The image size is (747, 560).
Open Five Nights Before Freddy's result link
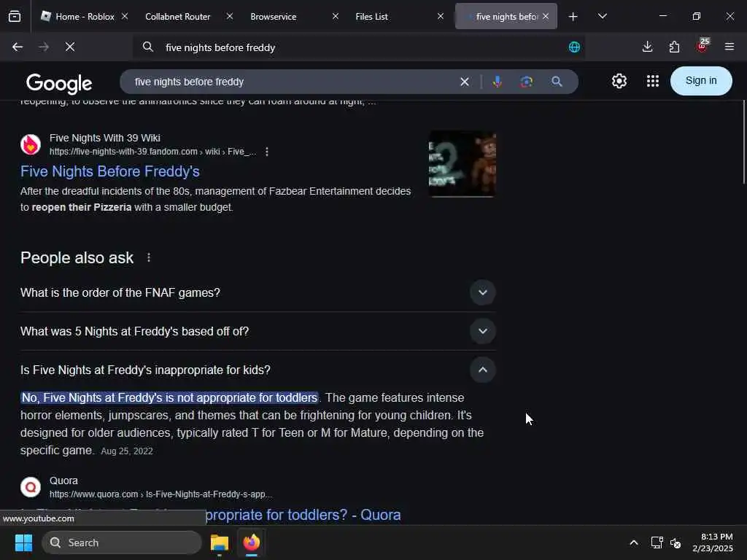tap(110, 171)
